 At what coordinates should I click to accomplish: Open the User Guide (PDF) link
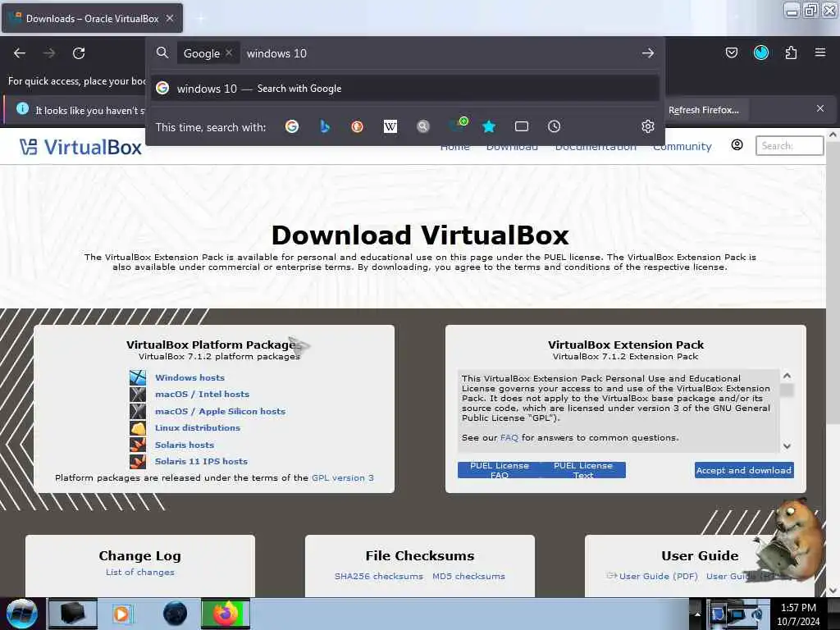point(658,576)
